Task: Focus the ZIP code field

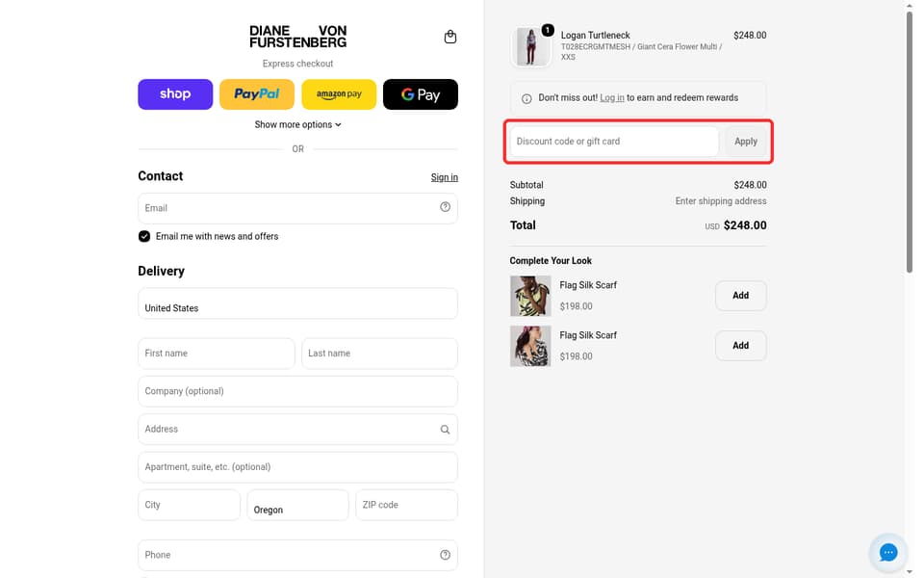Action: pos(406,505)
